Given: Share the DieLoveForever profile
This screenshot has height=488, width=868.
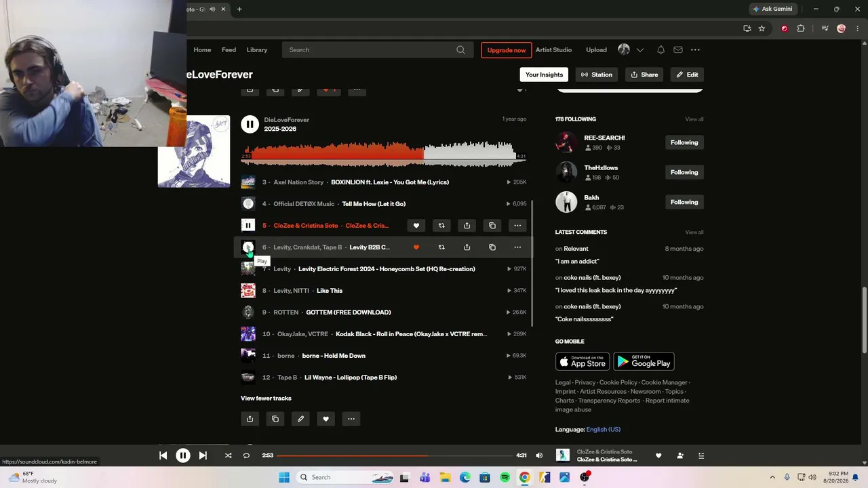Looking at the screenshot, I should [644, 75].
